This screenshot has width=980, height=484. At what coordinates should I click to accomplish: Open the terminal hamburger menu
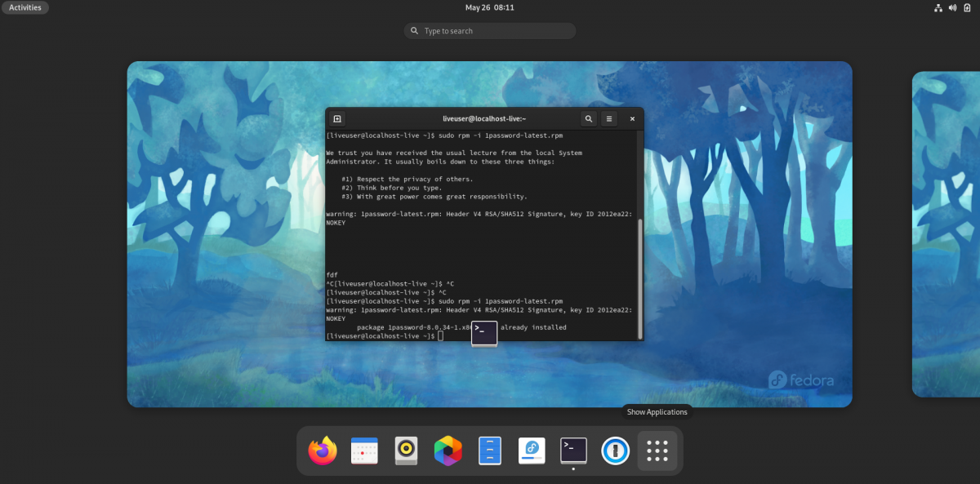point(609,119)
